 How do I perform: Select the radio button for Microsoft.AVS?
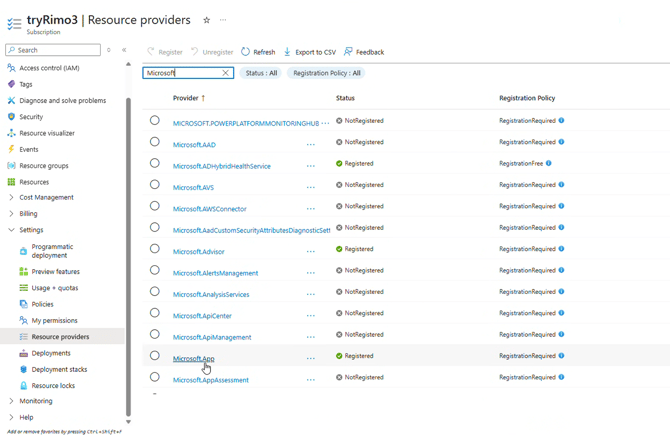(x=155, y=185)
